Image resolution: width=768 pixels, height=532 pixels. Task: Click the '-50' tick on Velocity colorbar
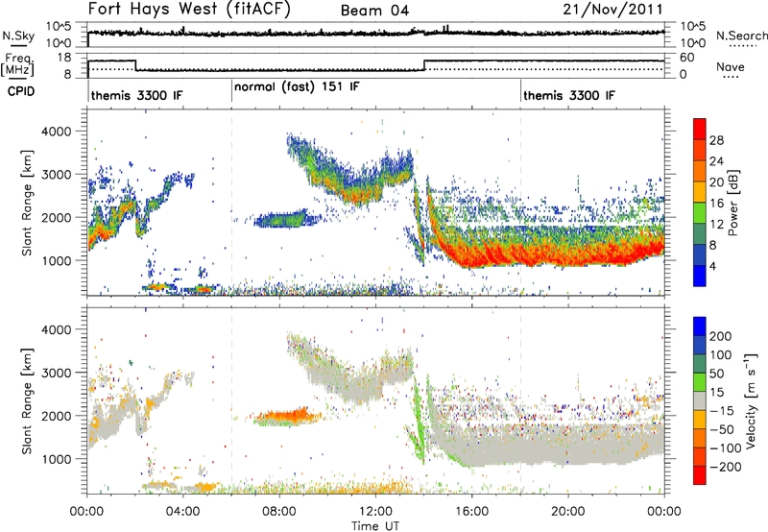722,429
